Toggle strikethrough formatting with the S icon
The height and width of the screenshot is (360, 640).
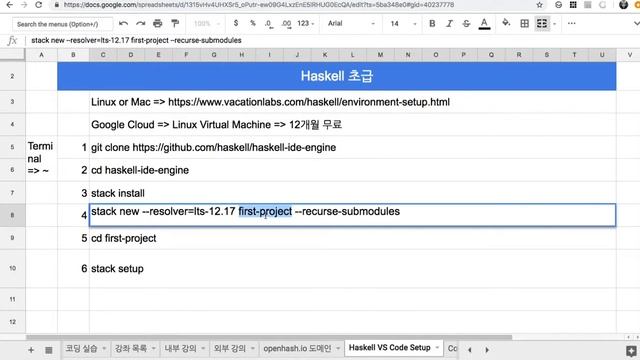point(466,24)
